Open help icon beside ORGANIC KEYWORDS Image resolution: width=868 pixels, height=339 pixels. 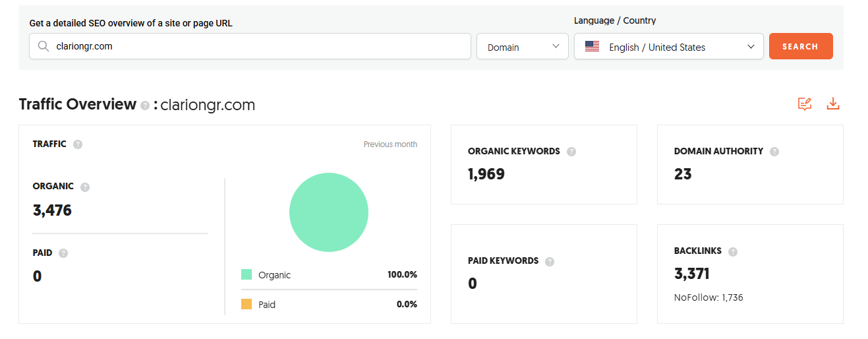click(571, 152)
